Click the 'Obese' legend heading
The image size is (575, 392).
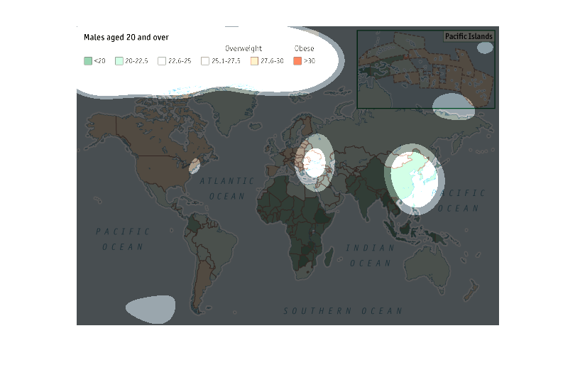pos(305,48)
